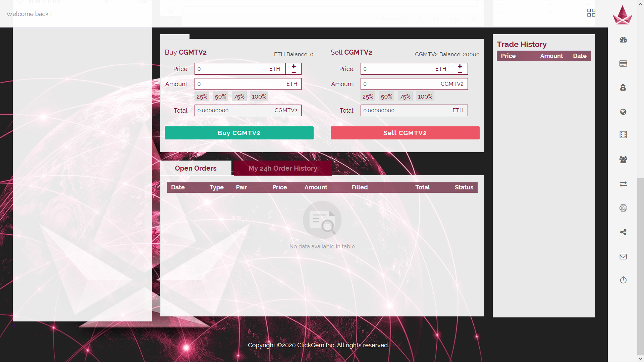Sort orders by Pair column
Screen dimensions: 644x362
[241, 187]
